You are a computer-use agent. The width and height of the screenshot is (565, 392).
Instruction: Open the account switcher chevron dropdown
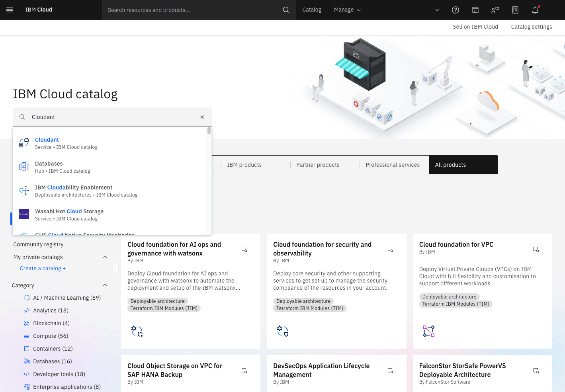[437, 10]
